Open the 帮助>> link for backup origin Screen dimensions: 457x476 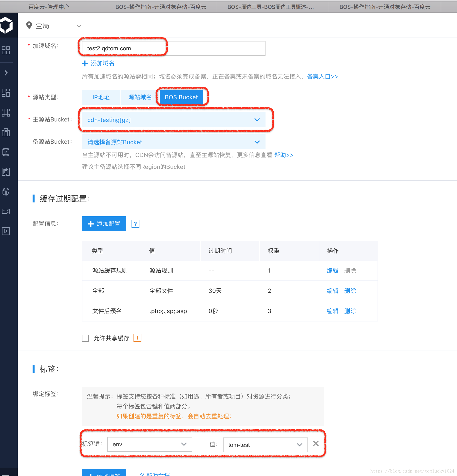(284, 155)
